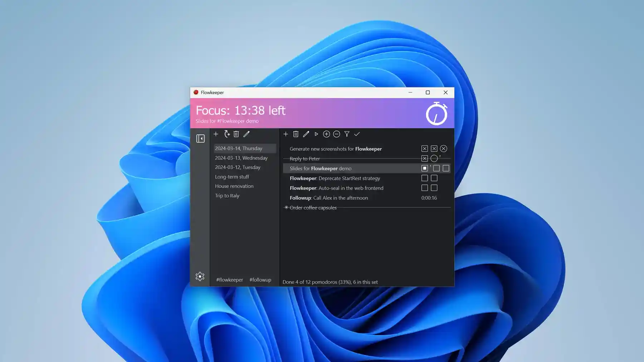Click the stopwatch icon in the Focus banner

click(x=436, y=113)
